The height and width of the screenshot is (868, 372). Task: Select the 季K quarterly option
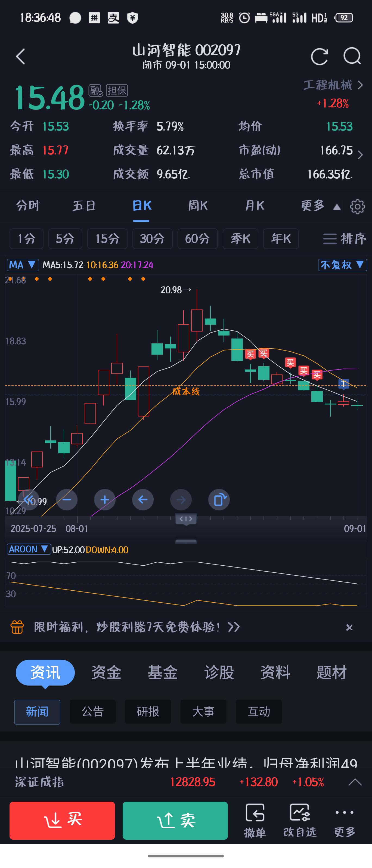pos(240,238)
